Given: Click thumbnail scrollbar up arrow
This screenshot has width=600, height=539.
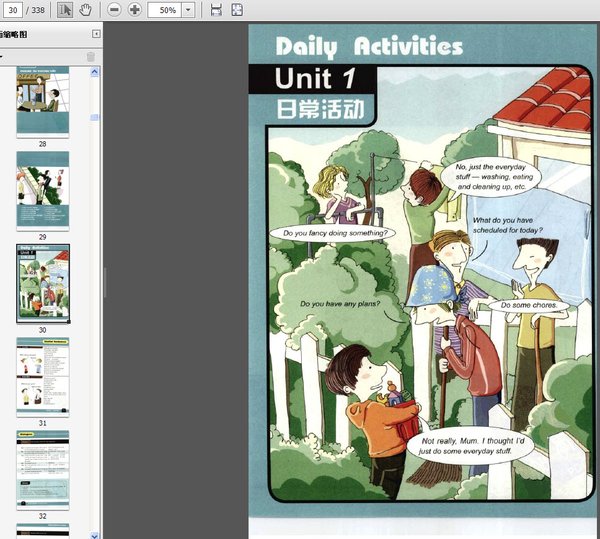Looking at the screenshot, I should [x=95, y=72].
